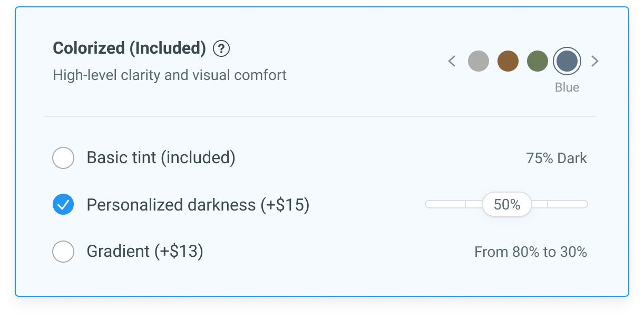Toggle the Personalized darkness checked option

pyautogui.click(x=63, y=204)
